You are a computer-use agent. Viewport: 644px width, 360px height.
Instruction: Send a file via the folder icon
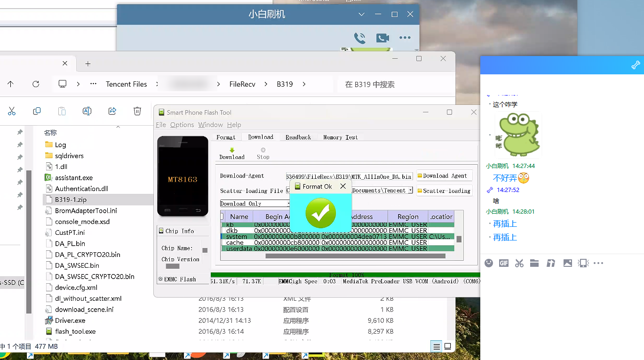[x=534, y=263]
